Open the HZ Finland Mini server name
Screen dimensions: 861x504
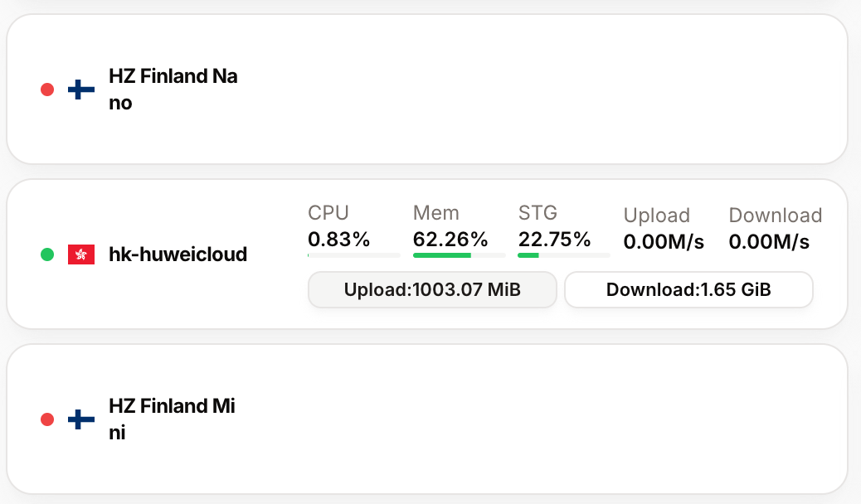pyautogui.click(x=172, y=419)
